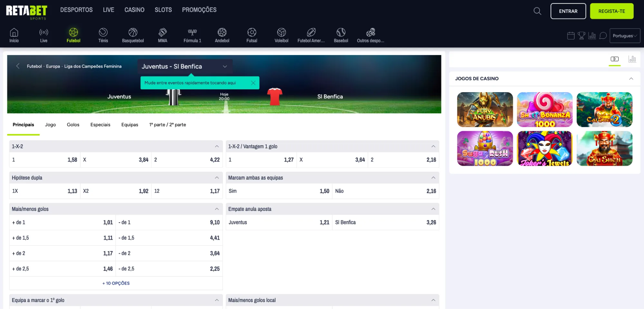Open Fury of Anubis casino game
The image size is (644, 309).
(485, 110)
